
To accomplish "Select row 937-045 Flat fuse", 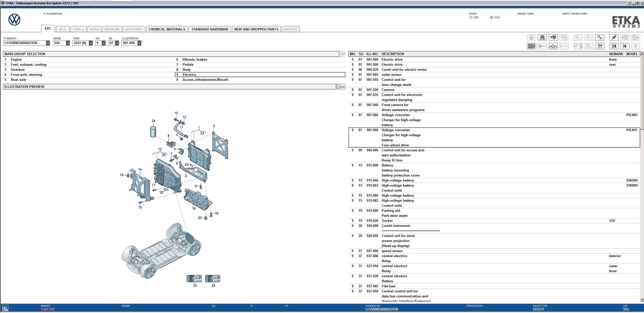I will point(494,286).
